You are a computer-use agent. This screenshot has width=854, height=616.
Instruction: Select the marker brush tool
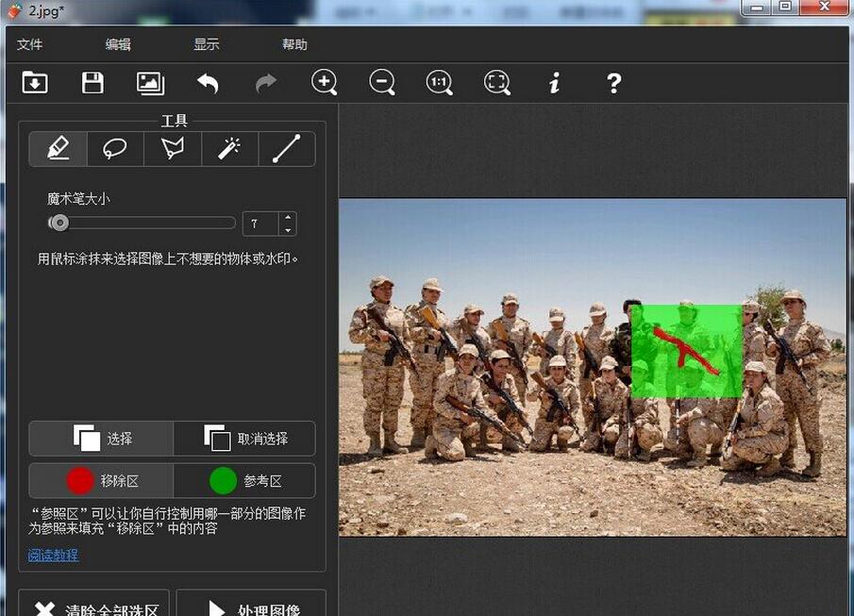point(59,149)
